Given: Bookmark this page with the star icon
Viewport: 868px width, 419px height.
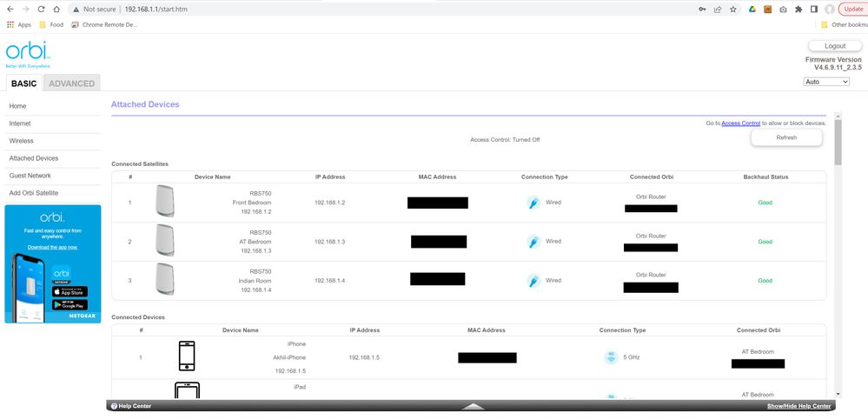Looking at the screenshot, I should 733,9.
